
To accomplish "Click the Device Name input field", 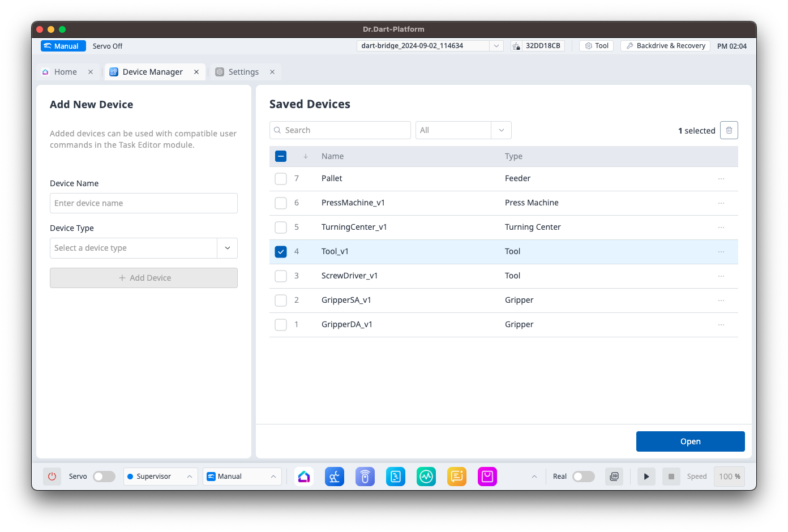I will coord(144,203).
